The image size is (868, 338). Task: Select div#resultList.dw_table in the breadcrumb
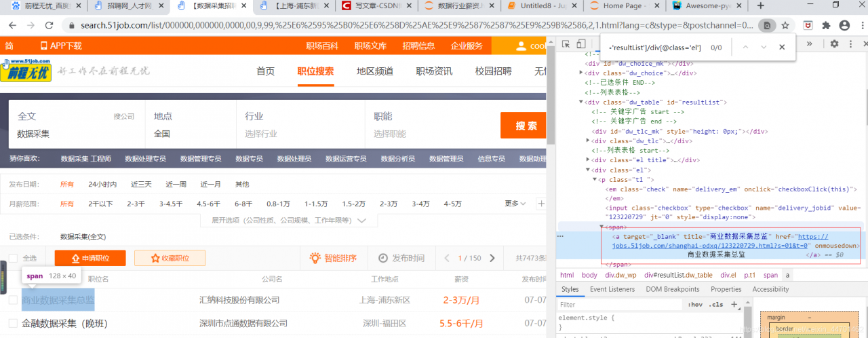click(x=678, y=275)
